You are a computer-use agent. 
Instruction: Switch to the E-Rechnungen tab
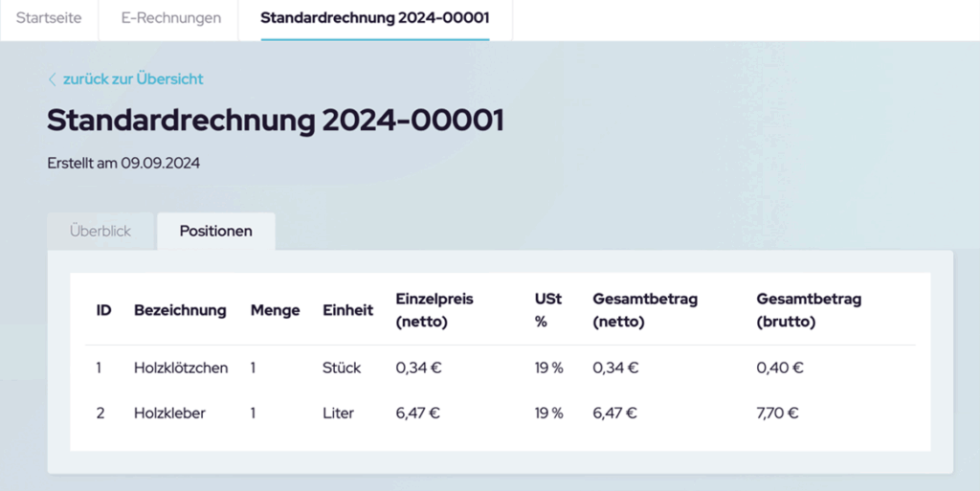click(x=171, y=18)
